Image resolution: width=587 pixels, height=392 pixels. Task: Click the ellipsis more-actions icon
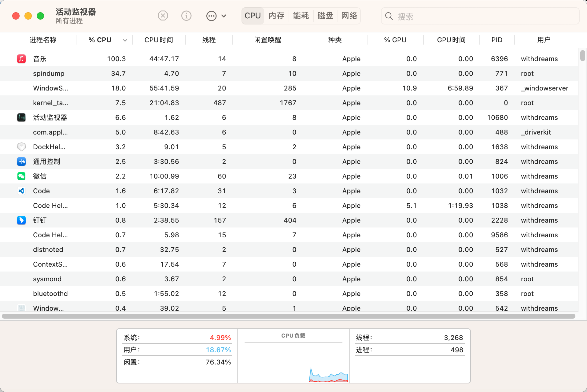(x=211, y=16)
